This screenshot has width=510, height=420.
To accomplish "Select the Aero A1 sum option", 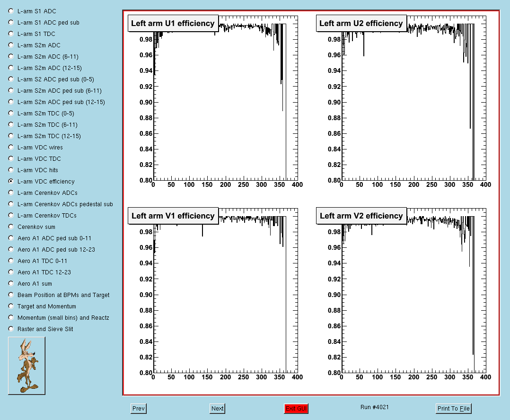I will (11, 283).
